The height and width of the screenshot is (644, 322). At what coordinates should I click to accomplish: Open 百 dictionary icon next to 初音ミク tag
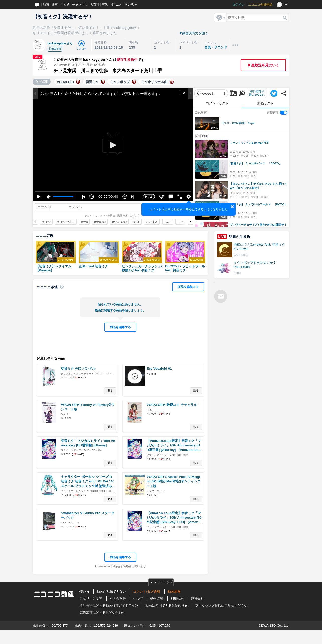tap(103, 82)
